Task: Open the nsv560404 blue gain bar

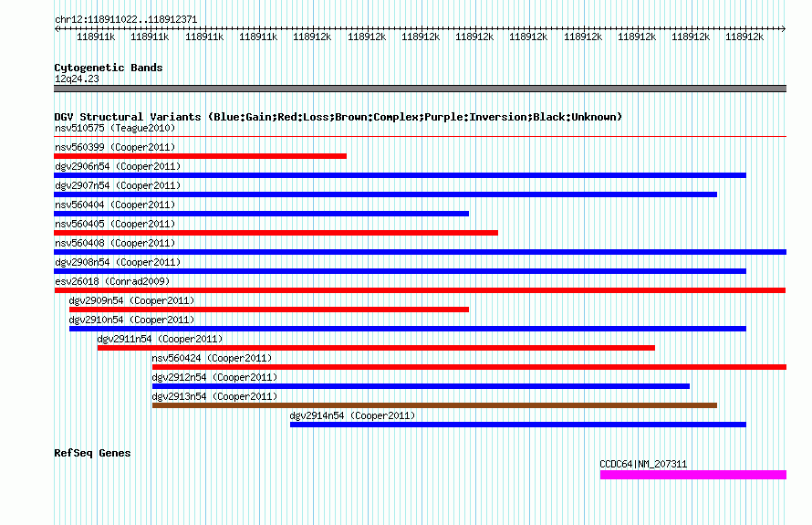Action: (x=262, y=214)
